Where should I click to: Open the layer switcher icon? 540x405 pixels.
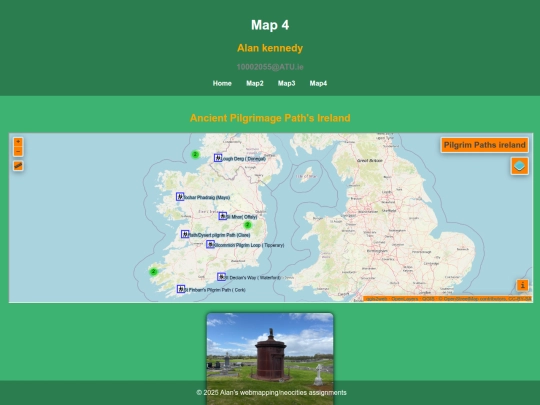tap(519, 166)
